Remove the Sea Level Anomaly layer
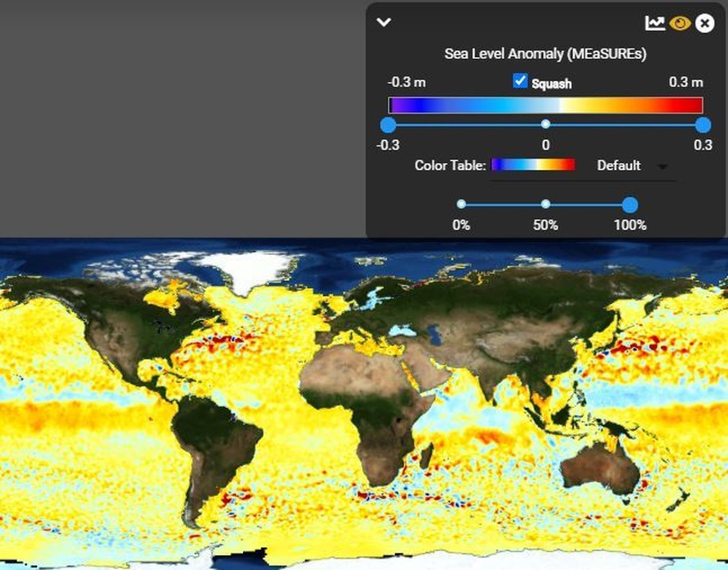Viewport: 728px width, 570px height. [704, 23]
